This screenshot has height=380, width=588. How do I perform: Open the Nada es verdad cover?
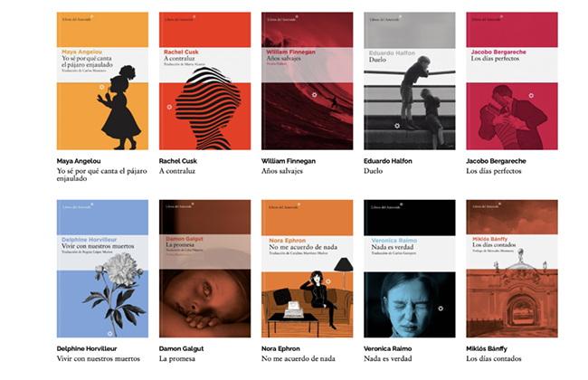pos(410,269)
